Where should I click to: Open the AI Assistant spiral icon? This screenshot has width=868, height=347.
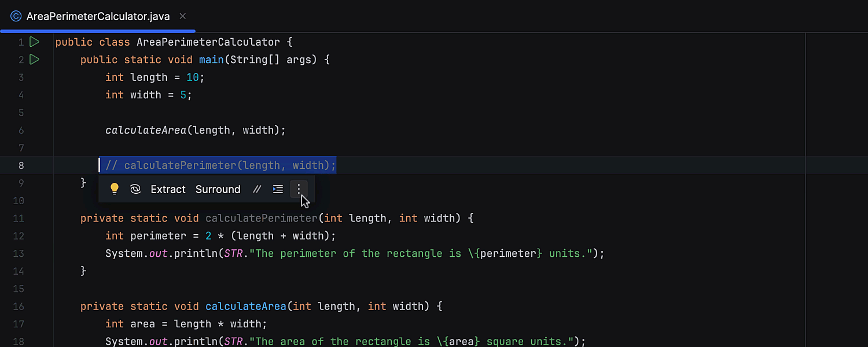[135, 189]
